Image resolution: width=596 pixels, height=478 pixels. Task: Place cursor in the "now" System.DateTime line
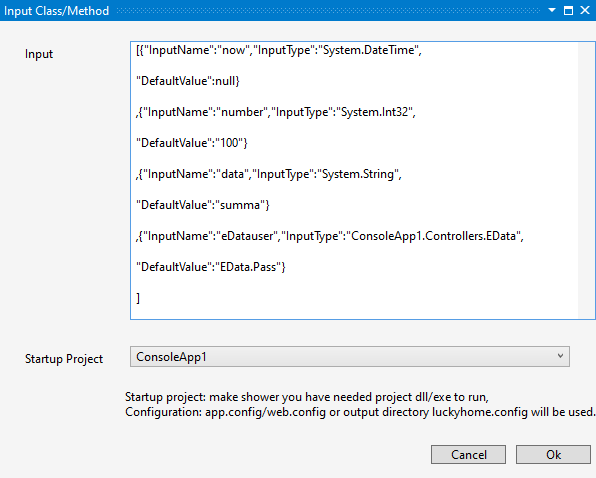(x=279, y=50)
